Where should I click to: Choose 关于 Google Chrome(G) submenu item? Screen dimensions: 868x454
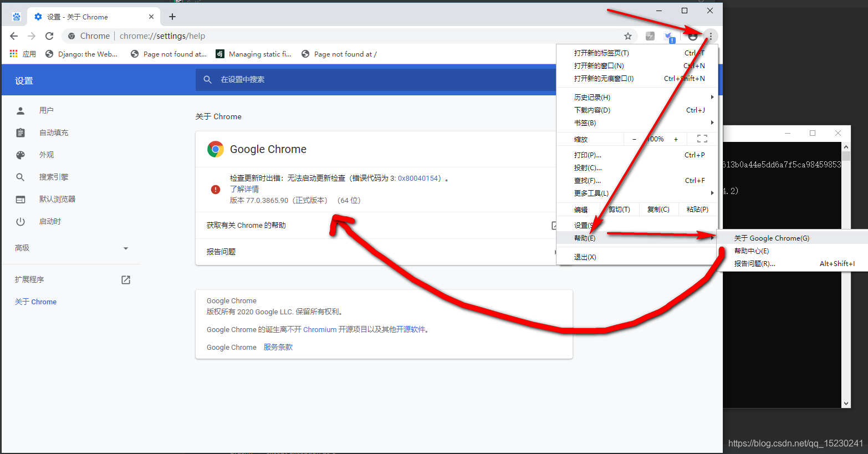tap(793, 238)
